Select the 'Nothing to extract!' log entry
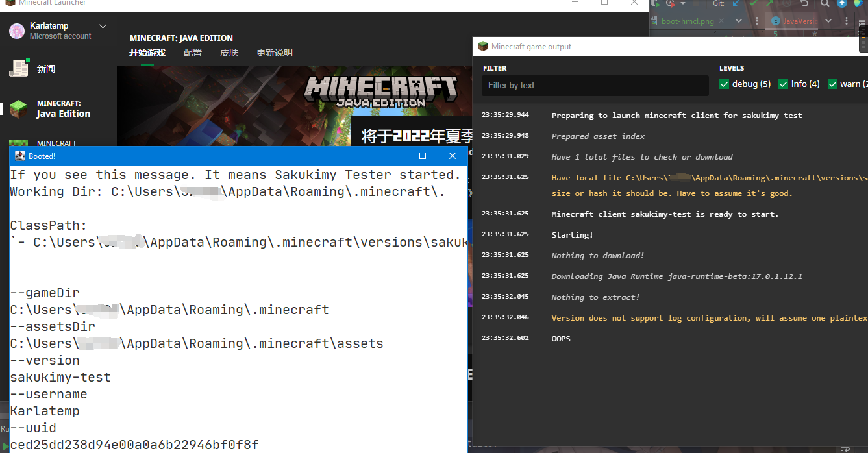Viewport: 868px width, 453px height. pos(595,297)
